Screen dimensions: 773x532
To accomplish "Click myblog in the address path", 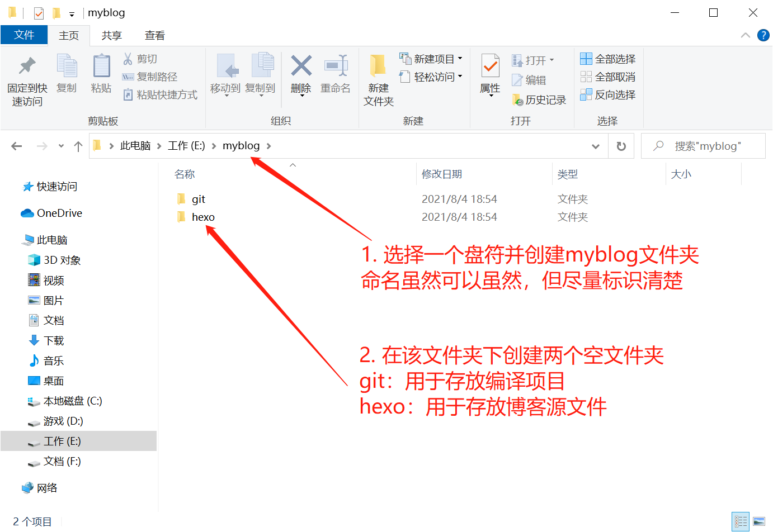I will tap(241, 146).
